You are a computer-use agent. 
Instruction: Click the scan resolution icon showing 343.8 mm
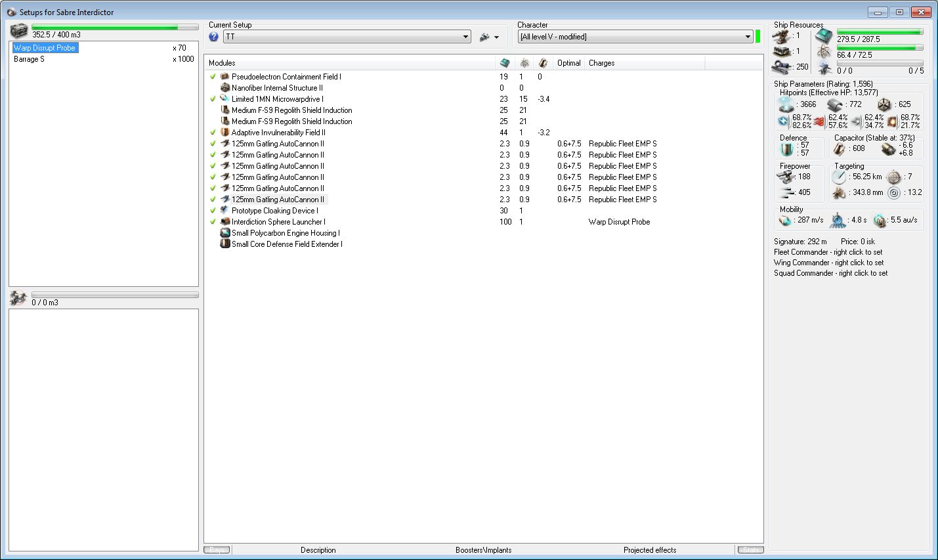click(x=840, y=193)
